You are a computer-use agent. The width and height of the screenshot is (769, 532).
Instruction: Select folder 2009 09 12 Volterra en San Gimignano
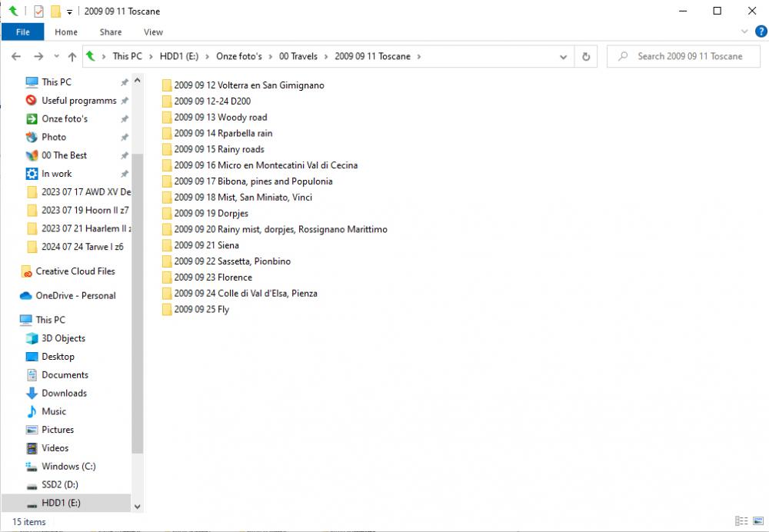coord(243,85)
